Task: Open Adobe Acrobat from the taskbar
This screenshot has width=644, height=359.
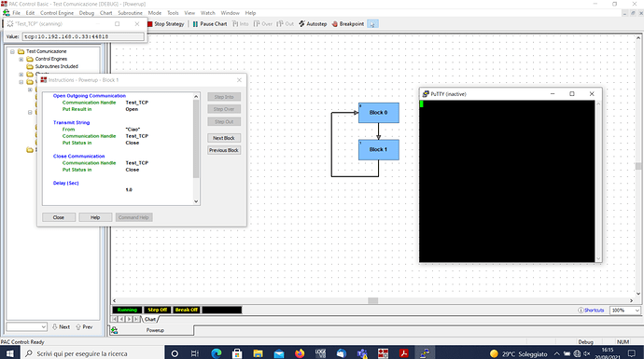Action: 404,353
